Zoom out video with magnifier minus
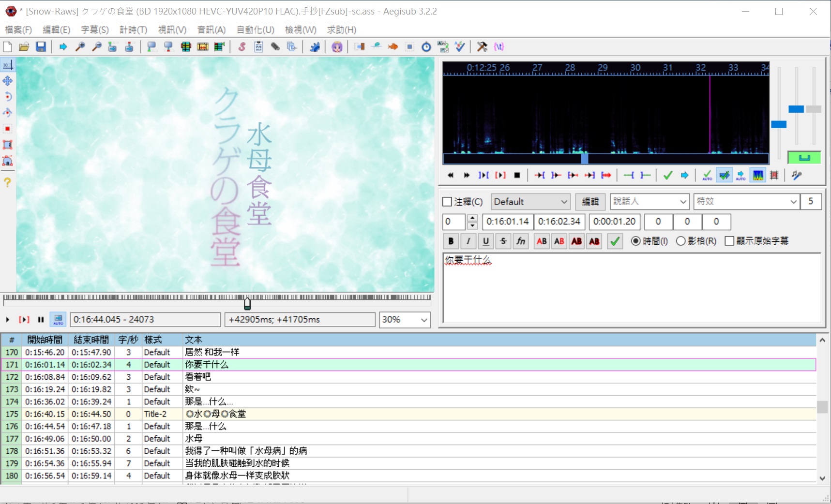This screenshot has height=504, width=831. tap(97, 47)
